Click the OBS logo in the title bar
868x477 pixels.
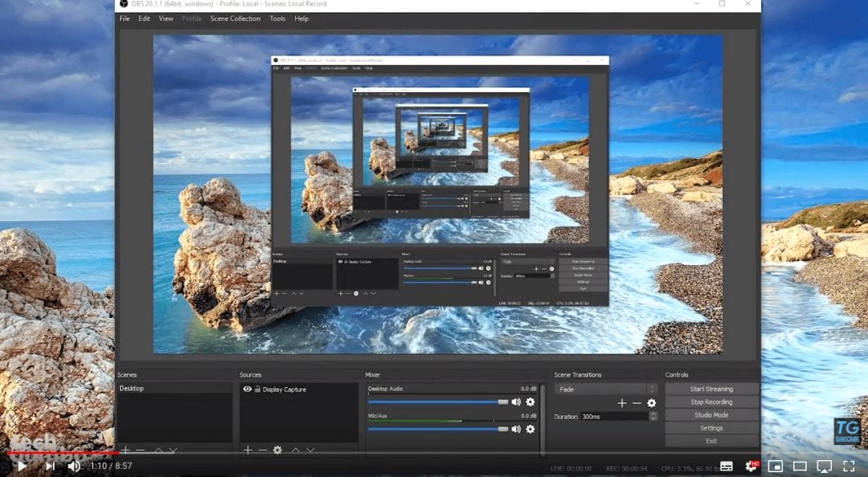[x=124, y=3]
